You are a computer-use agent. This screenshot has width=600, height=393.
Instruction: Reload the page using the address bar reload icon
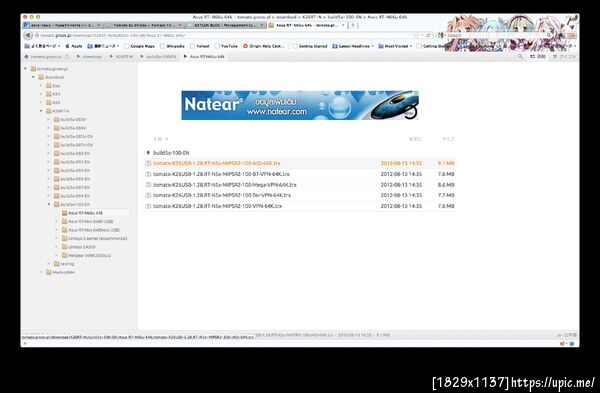tap(428, 35)
